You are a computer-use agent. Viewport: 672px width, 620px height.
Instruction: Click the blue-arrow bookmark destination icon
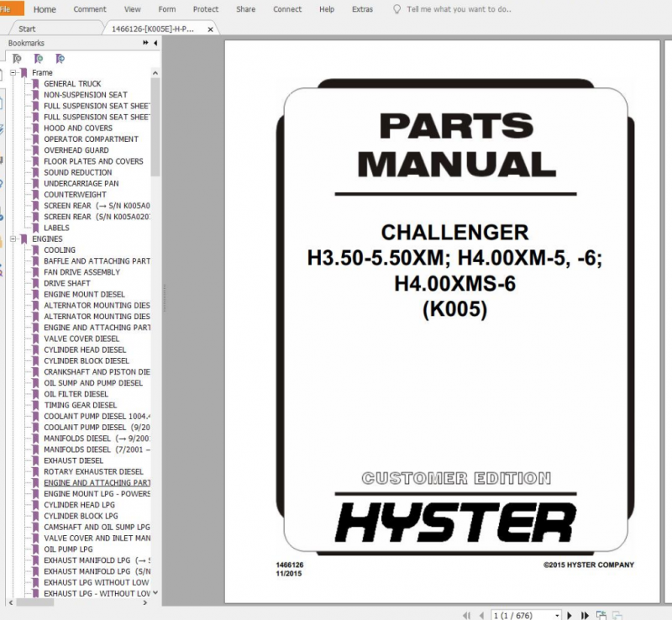coord(60,58)
